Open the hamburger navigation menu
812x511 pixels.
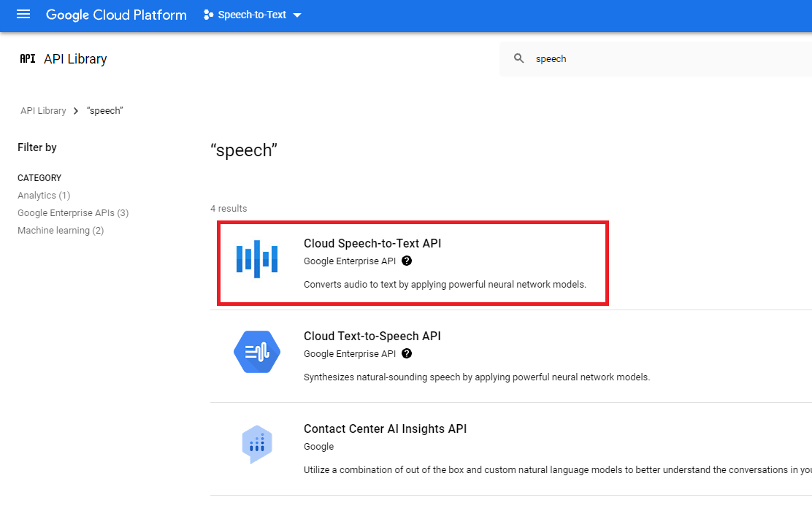(x=23, y=15)
